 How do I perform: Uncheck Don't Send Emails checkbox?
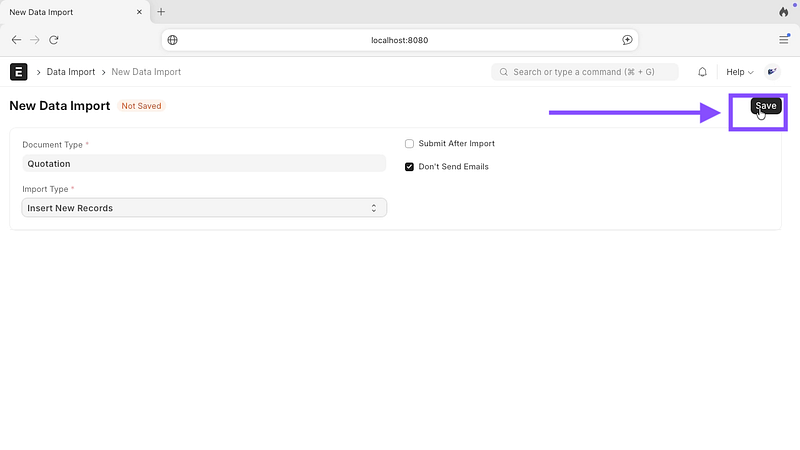[x=409, y=167]
